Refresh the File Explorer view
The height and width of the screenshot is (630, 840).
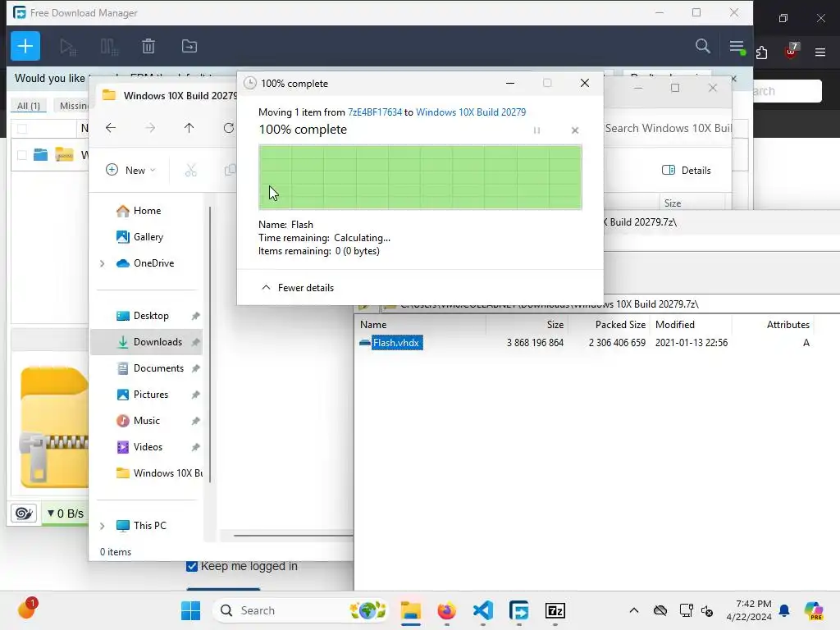click(x=229, y=127)
